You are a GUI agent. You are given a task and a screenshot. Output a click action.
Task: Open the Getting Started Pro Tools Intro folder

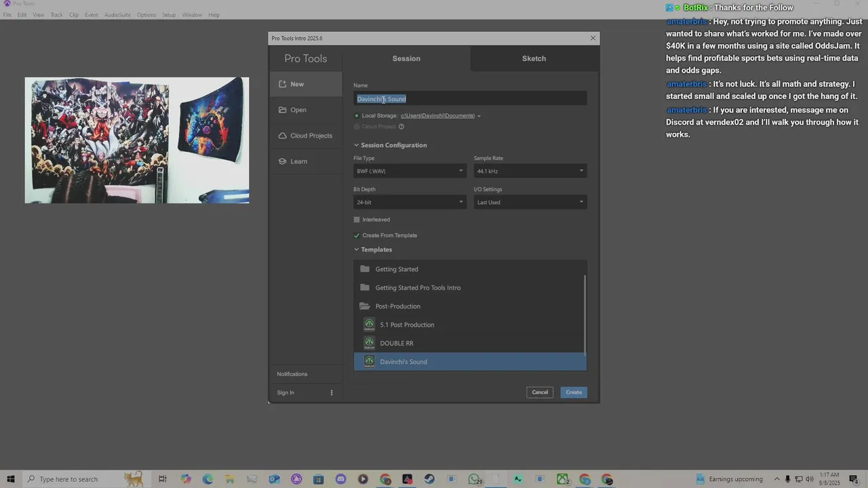tap(469, 287)
